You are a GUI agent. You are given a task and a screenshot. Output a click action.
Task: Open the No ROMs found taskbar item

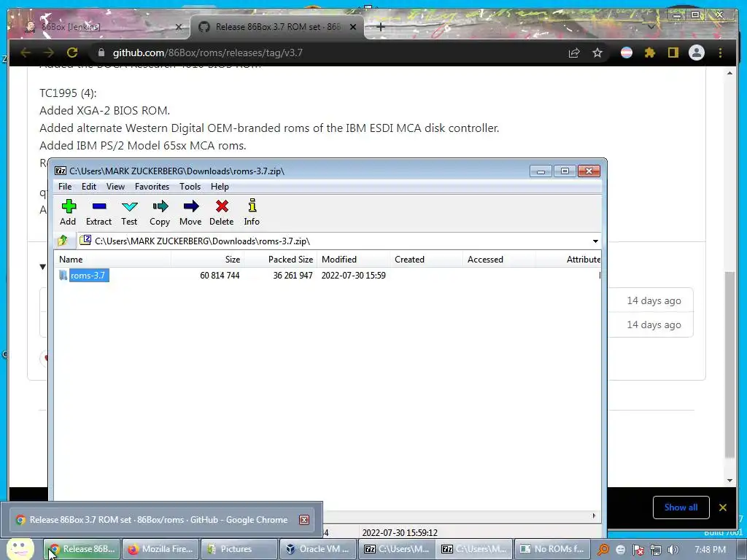[552, 549]
